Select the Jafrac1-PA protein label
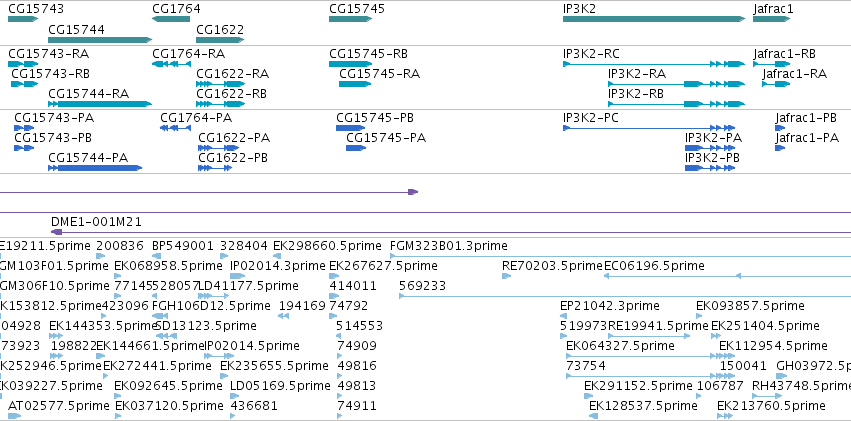 pyautogui.click(x=808, y=138)
